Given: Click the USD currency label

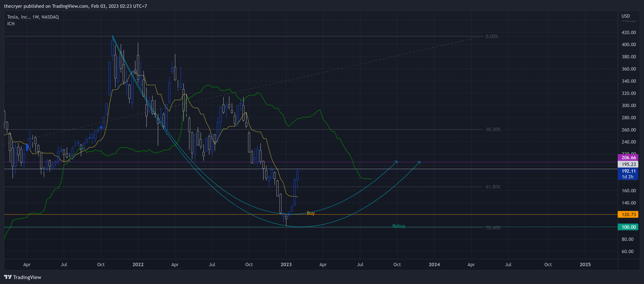Looking at the screenshot, I should click(625, 16).
